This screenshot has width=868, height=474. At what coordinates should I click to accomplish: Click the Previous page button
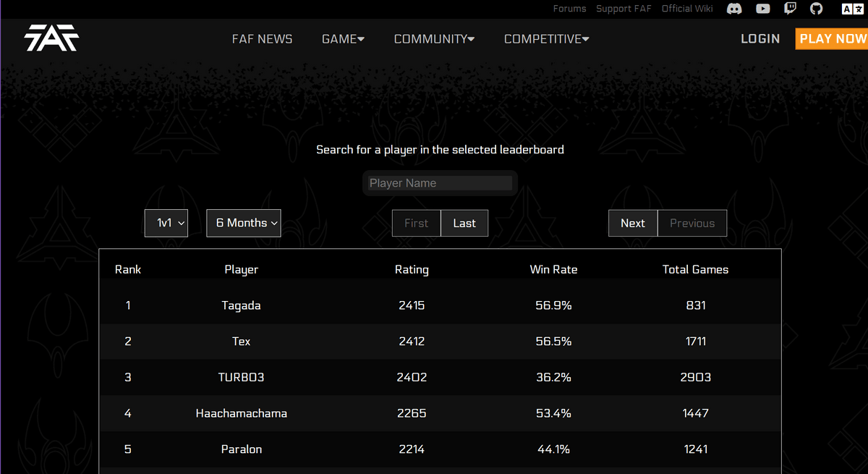tap(692, 223)
